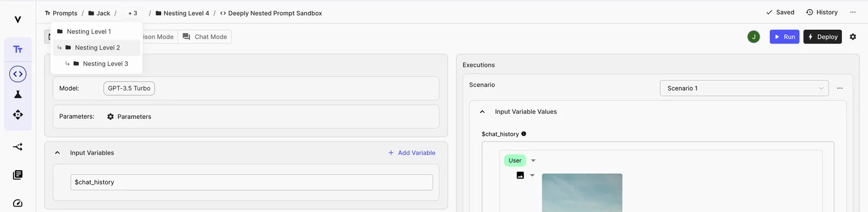Viewport: 868px width, 212px height.
Task: Open the User role dropdown arrow
Action: pyautogui.click(x=533, y=160)
